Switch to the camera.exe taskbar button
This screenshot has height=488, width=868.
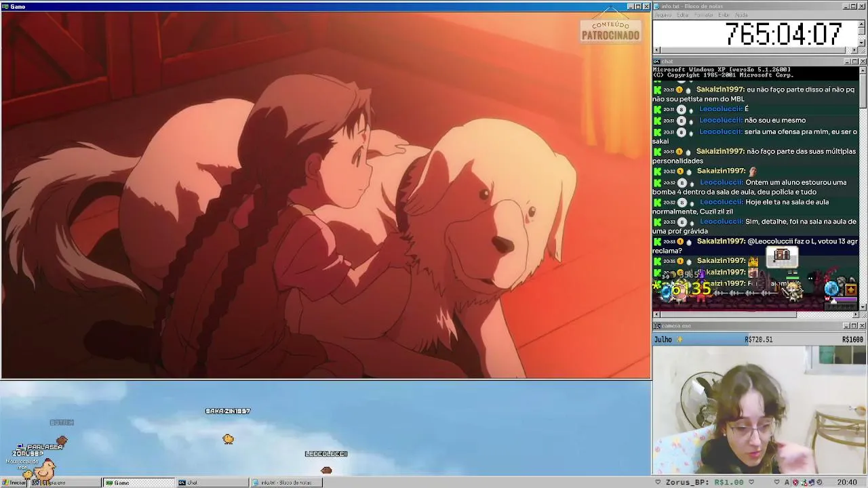[x=66, y=483]
